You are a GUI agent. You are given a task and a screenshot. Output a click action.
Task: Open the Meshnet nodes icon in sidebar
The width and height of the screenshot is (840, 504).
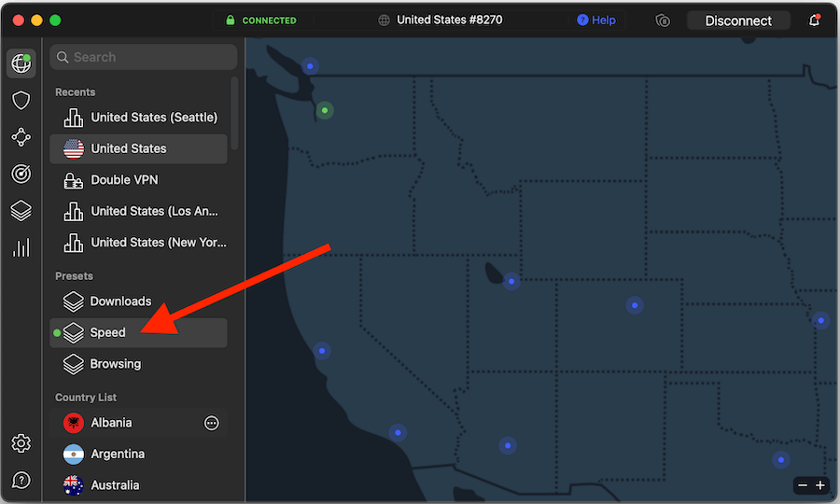click(21, 137)
